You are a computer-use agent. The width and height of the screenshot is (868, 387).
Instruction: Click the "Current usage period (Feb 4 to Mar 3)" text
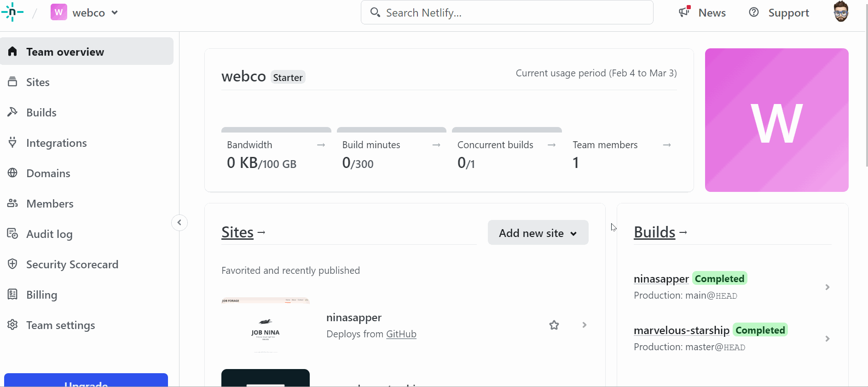596,73
